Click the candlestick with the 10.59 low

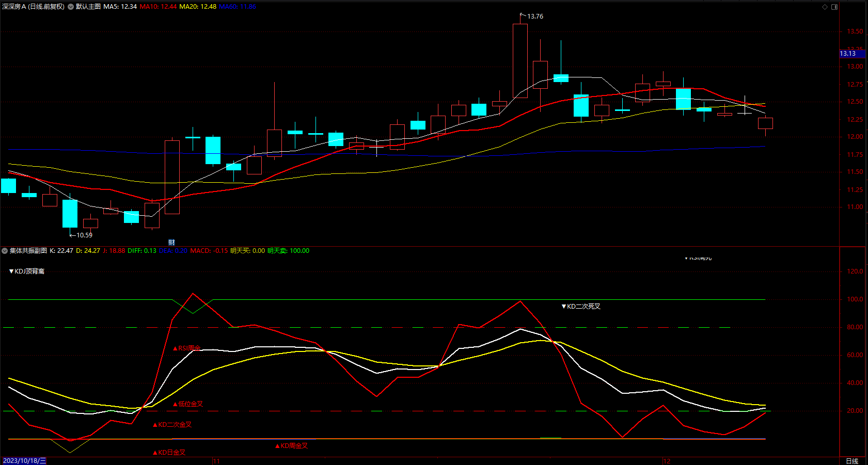click(x=70, y=213)
